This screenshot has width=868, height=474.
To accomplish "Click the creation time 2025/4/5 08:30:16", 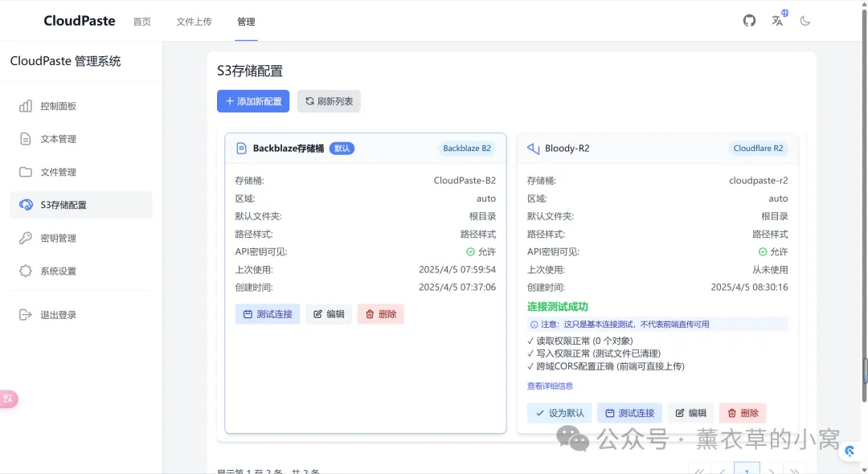I will (750, 287).
